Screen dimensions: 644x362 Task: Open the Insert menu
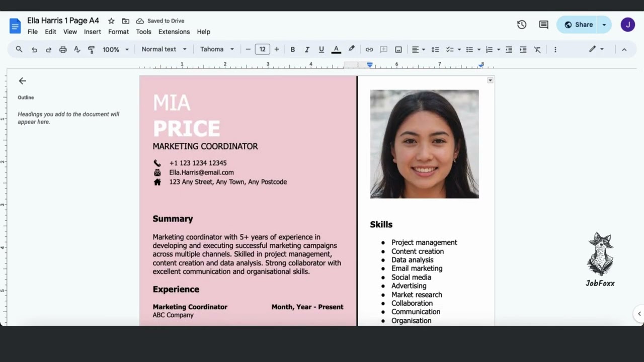point(93,32)
